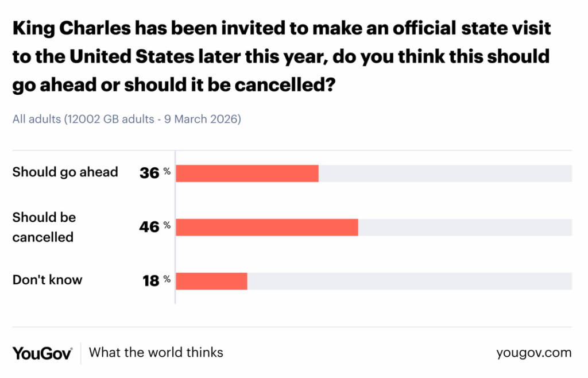Click the 'Should be cancelled' label
Screen dimensions: 588x378
point(44,227)
